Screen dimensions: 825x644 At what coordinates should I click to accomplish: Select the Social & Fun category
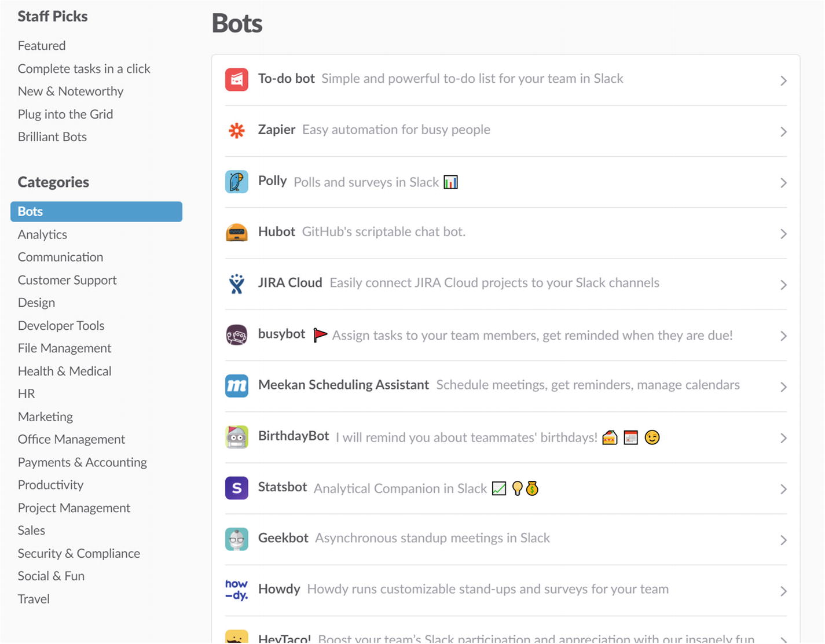pos(51,576)
